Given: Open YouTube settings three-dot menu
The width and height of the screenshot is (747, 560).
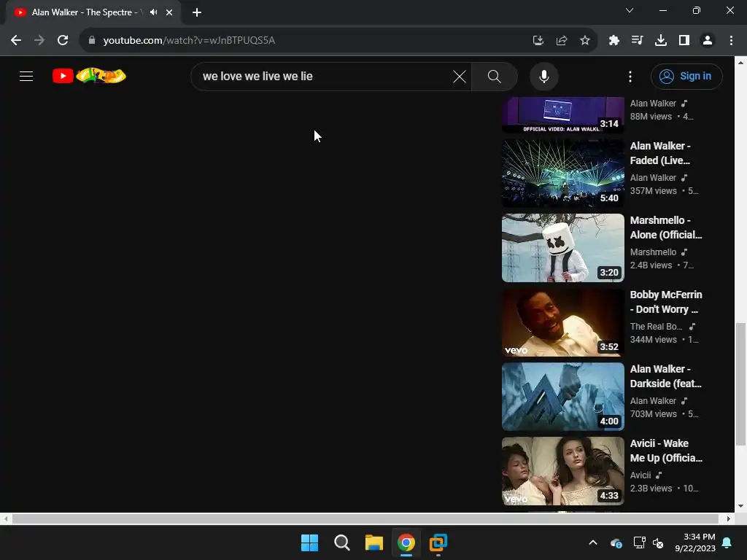Looking at the screenshot, I should tap(630, 76).
